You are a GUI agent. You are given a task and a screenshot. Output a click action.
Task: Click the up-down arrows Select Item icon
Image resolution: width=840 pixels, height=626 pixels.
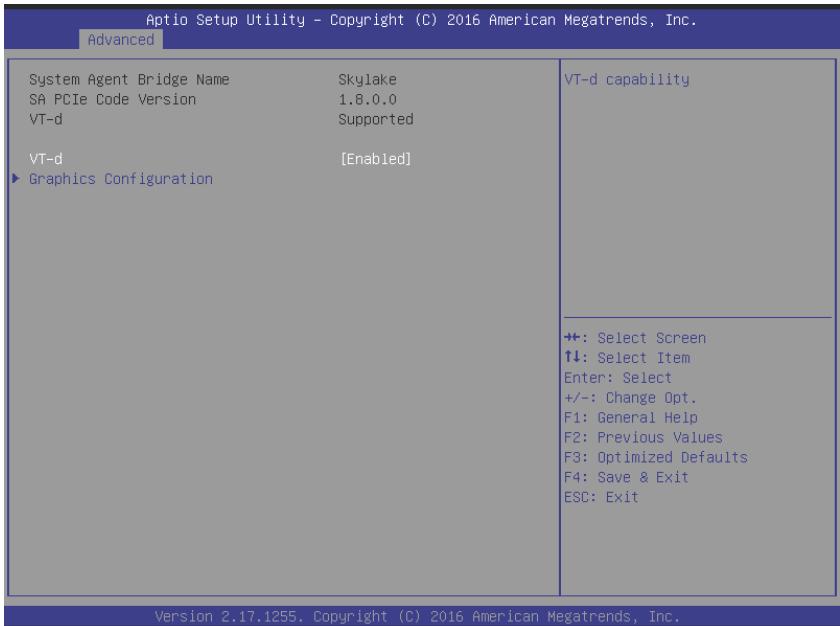572,357
